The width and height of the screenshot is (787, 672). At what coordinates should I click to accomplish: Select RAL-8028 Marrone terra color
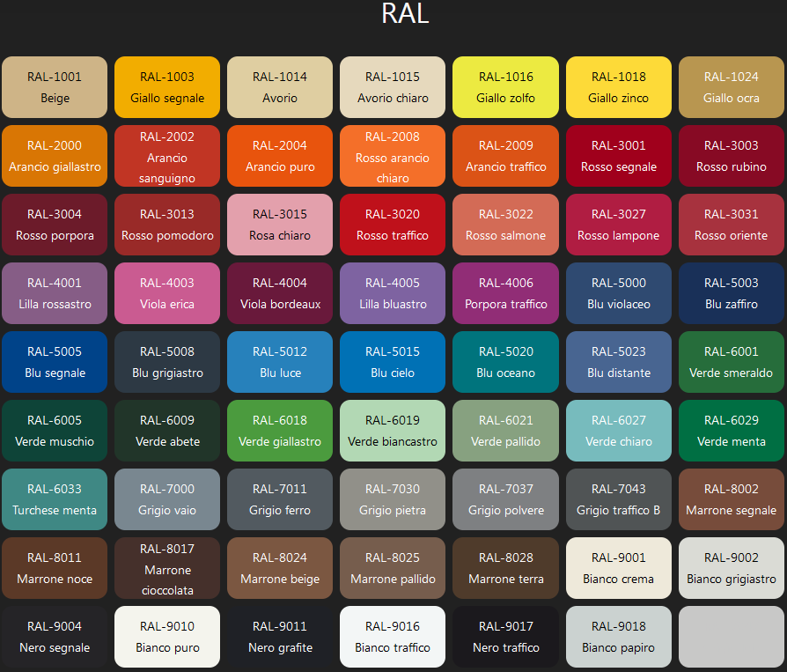point(505,568)
